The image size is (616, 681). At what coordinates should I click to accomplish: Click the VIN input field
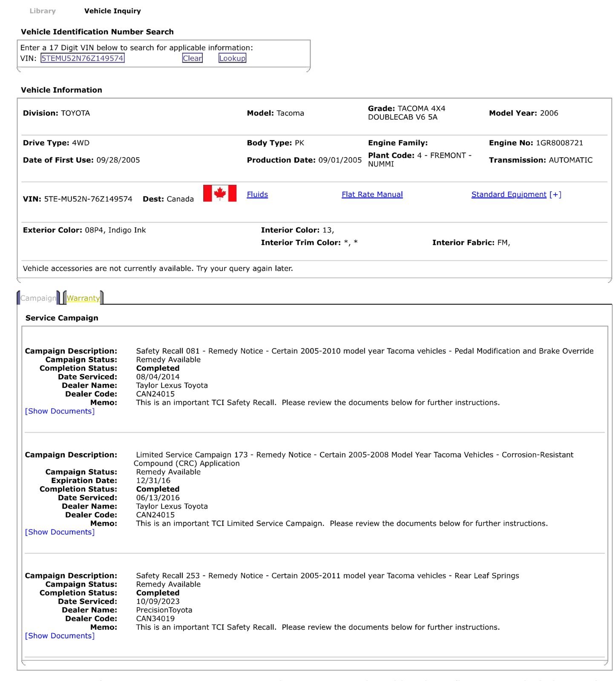[x=83, y=58]
